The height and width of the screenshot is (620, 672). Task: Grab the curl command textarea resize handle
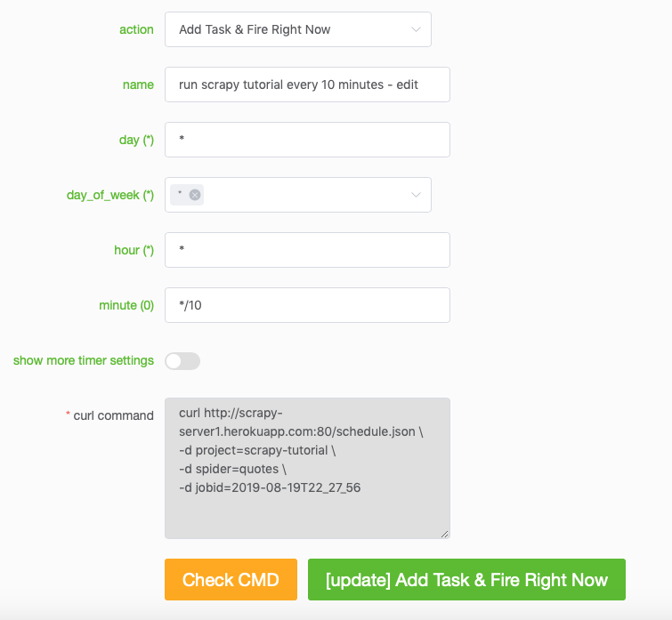tap(445, 534)
